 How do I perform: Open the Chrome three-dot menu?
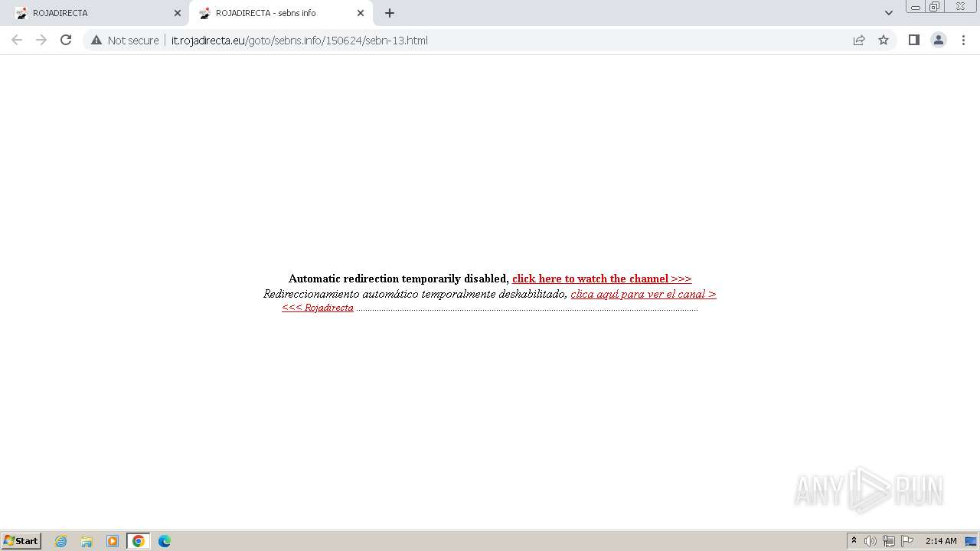(963, 40)
